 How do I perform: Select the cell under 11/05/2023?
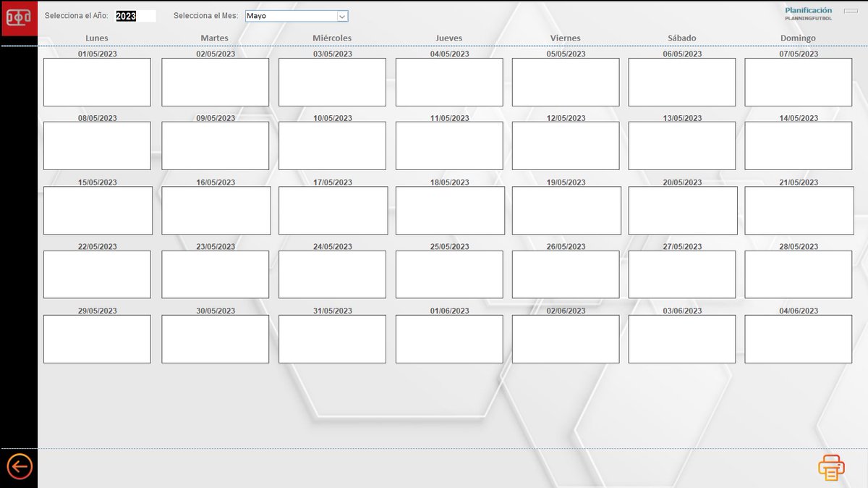[449, 146]
